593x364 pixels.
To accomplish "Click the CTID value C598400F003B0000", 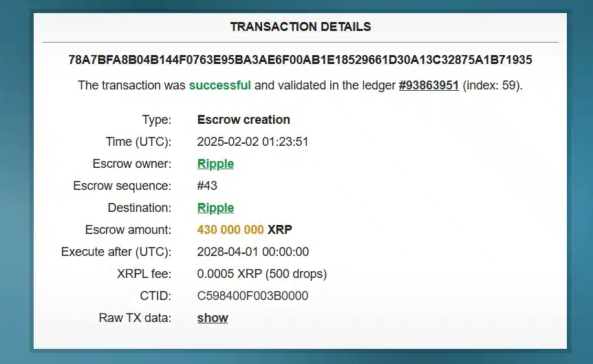I will 252,295.
